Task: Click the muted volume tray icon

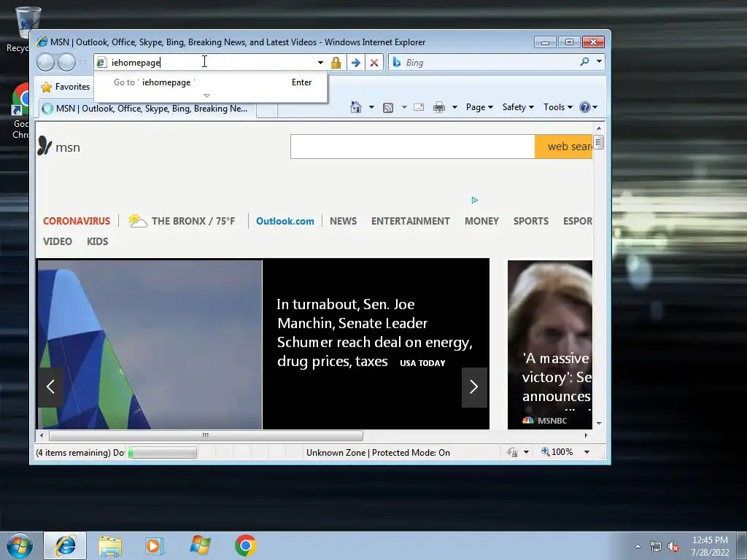Action: [673, 547]
